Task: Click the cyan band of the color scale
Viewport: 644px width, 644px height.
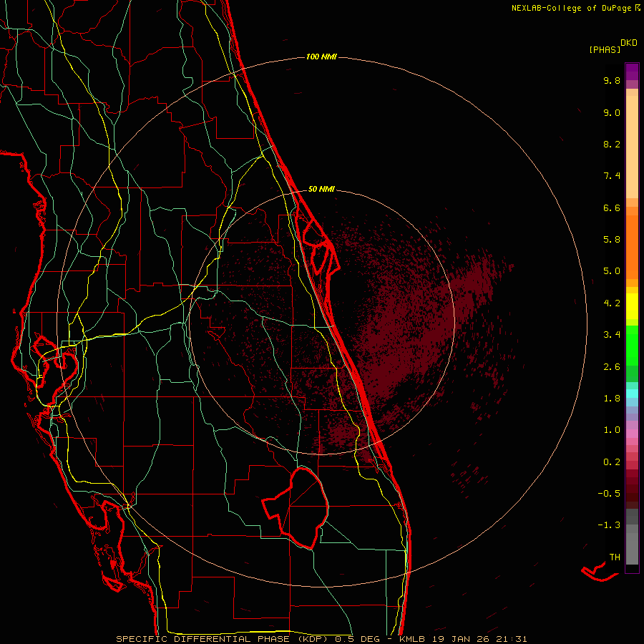Action: [x=632, y=394]
